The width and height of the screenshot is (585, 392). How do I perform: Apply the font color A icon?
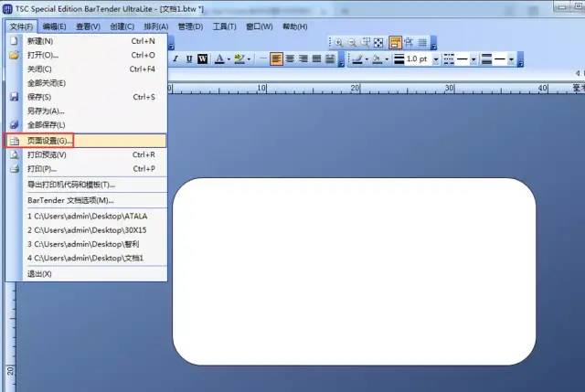coord(219,58)
